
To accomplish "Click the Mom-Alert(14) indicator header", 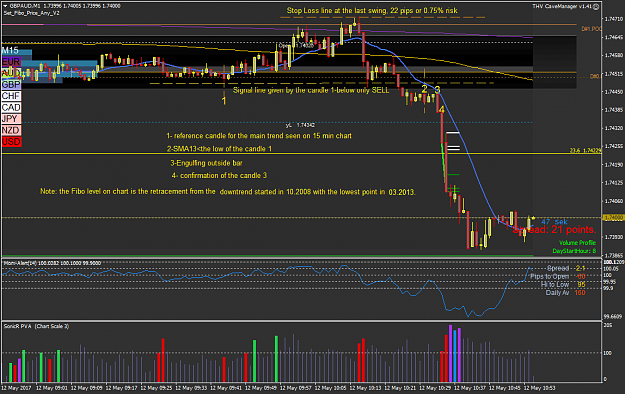I will click(52, 263).
